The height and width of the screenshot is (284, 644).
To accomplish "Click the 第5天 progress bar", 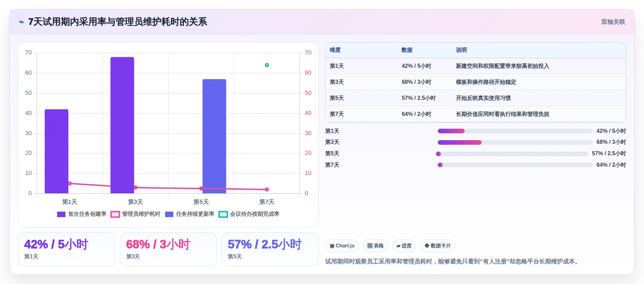I will tap(512, 154).
